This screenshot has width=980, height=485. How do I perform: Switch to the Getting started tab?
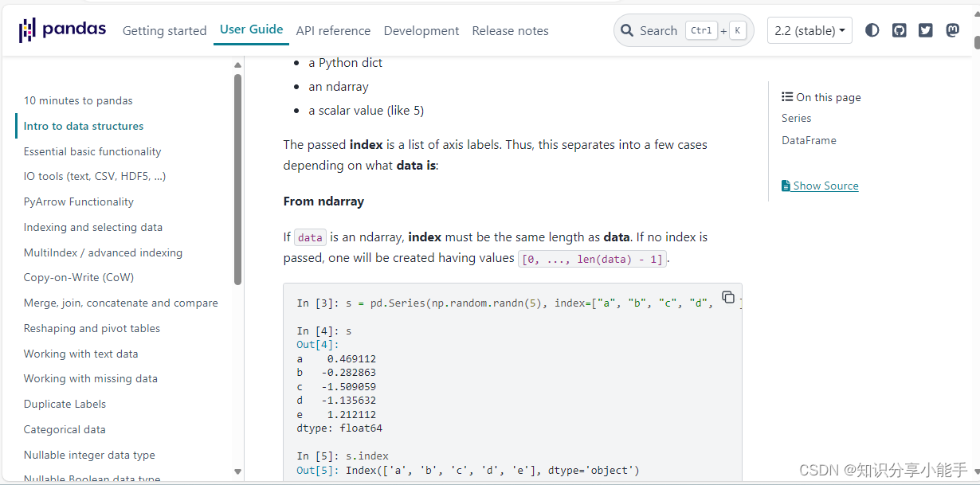164,31
